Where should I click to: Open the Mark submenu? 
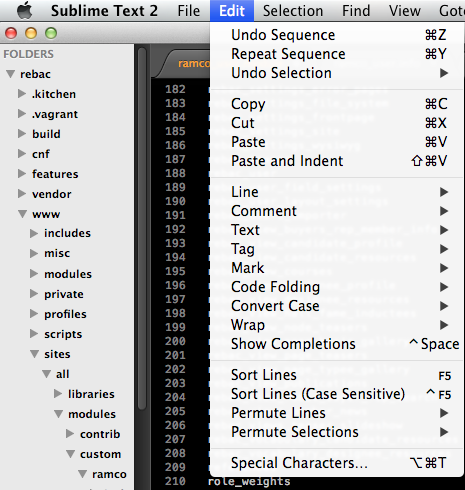[x=337, y=268]
